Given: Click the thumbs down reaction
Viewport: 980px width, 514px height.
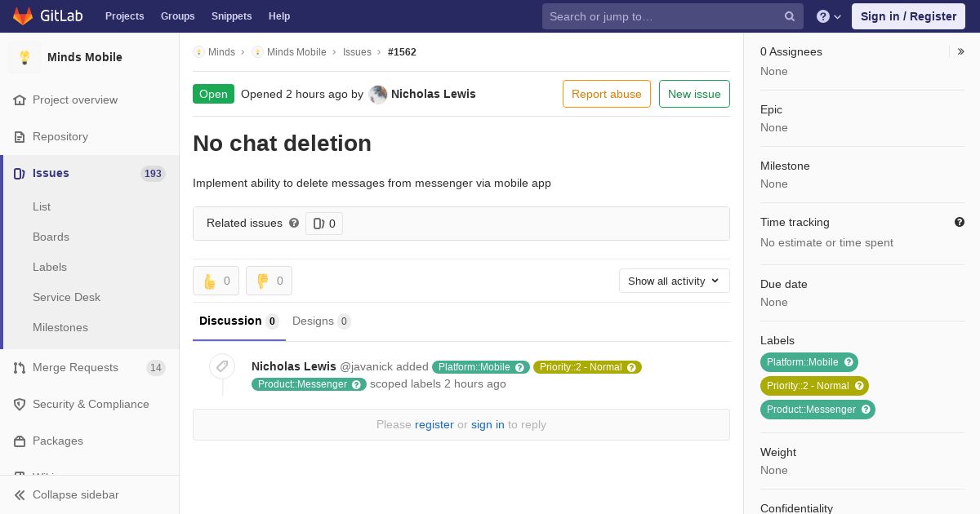Looking at the screenshot, I should 269,281.
